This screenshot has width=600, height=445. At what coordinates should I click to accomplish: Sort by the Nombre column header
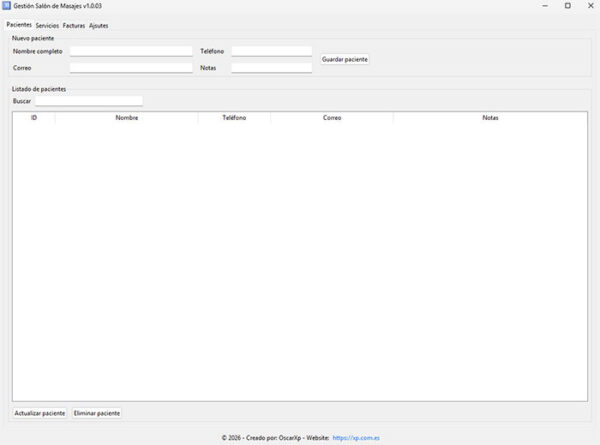click(127, 117)
